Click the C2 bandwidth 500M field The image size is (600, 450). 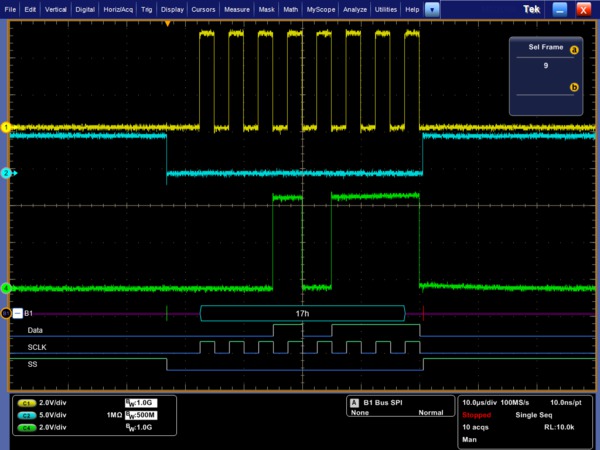point(143,414)
